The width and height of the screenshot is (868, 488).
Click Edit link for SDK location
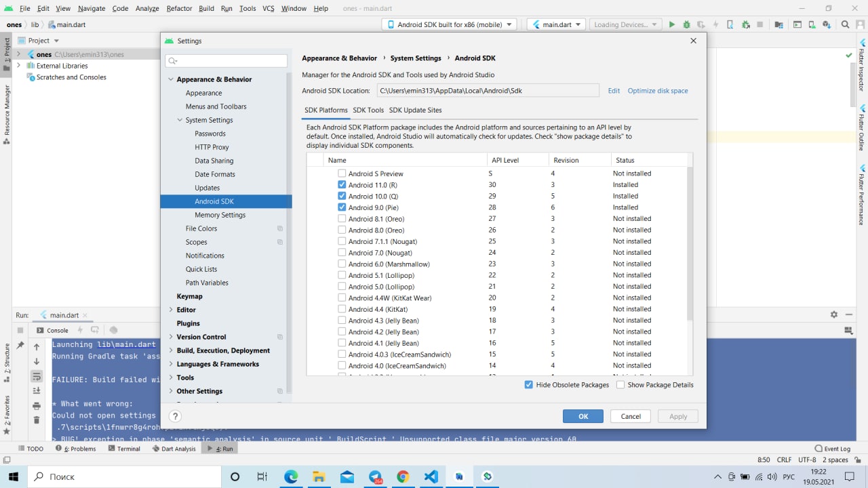coord(614,90)
